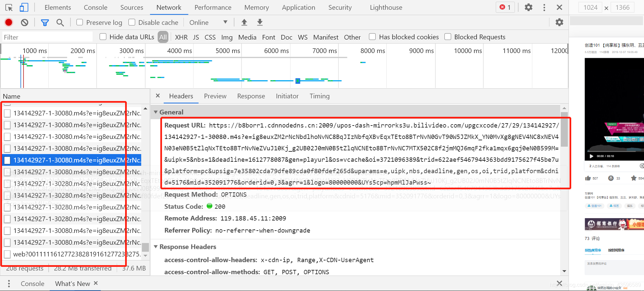Close the bottom drawer
Viewport: 644px width, 291px height.
point(559,283)
